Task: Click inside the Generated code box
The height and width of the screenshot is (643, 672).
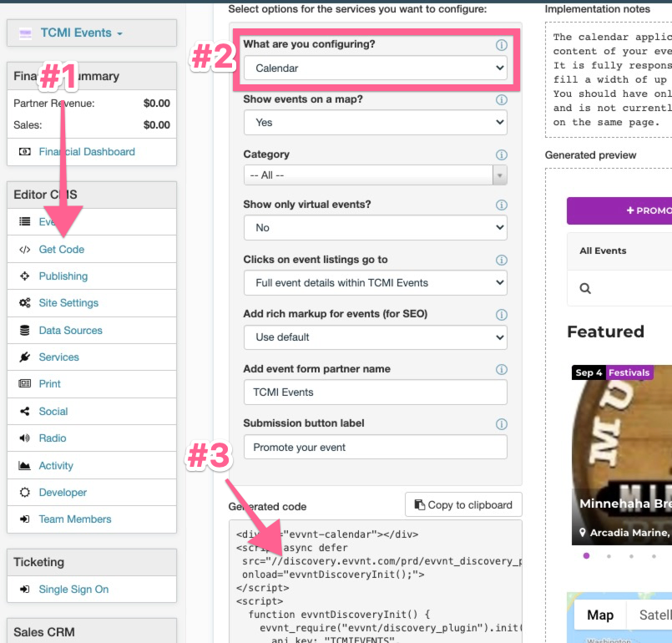Action: pos(376,583)
